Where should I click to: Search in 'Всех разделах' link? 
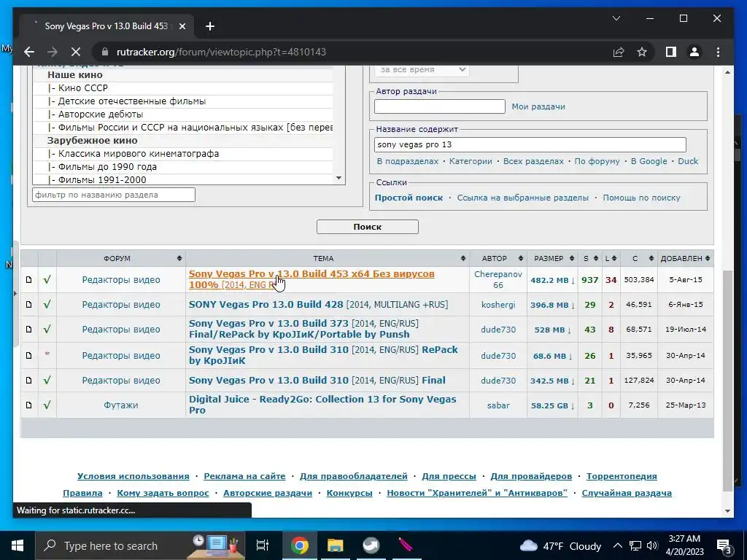[533, 161]
